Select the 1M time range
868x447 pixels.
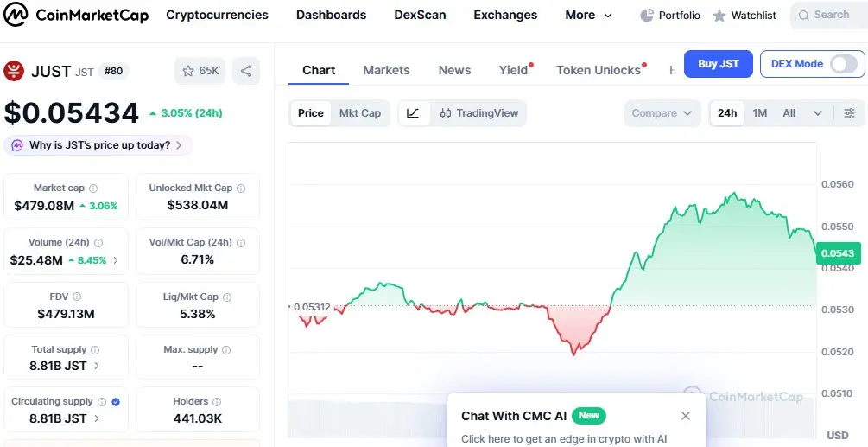[760, 113]
